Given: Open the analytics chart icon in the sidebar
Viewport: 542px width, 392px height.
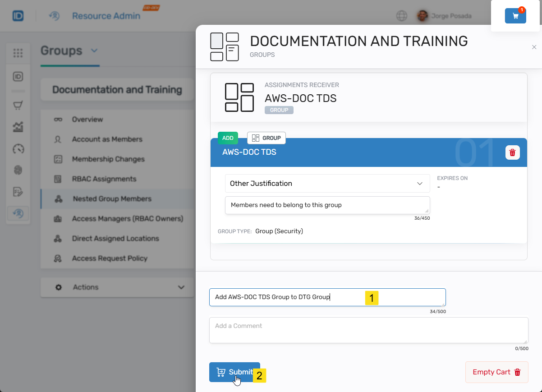Looking at the screenshot, I should pos(18,127).
